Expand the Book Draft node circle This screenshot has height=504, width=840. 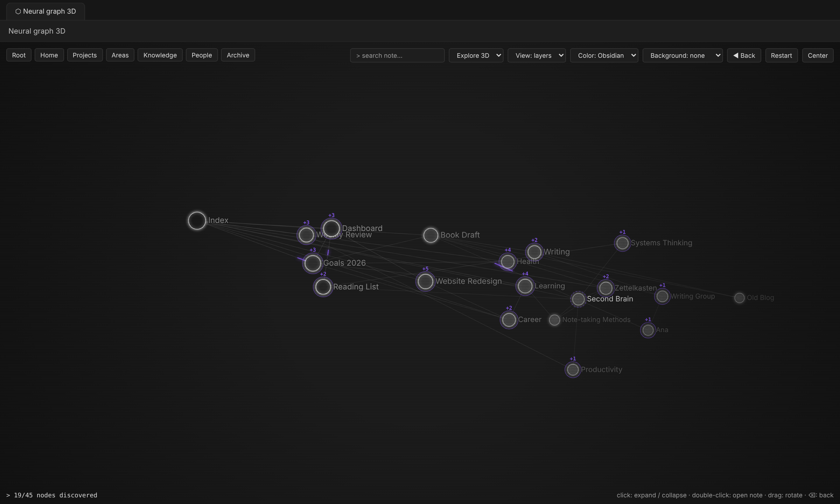click(x=430, y=235)
